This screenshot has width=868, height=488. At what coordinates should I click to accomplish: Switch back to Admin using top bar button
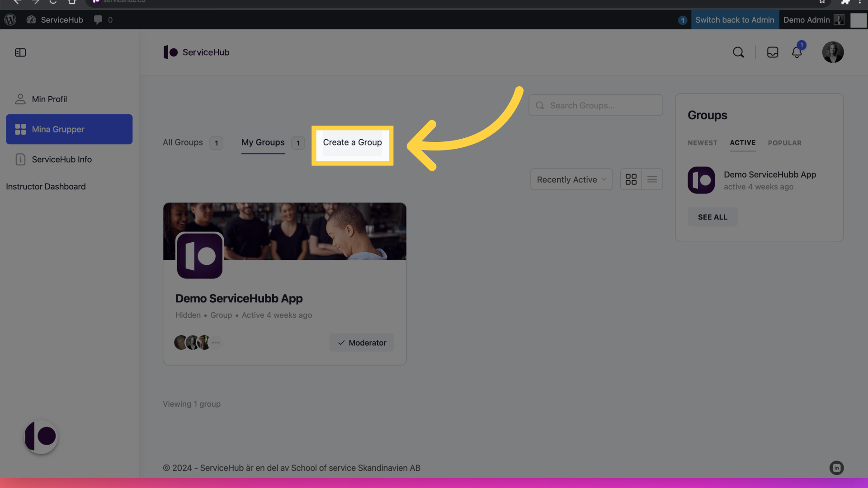pos(735,19)
